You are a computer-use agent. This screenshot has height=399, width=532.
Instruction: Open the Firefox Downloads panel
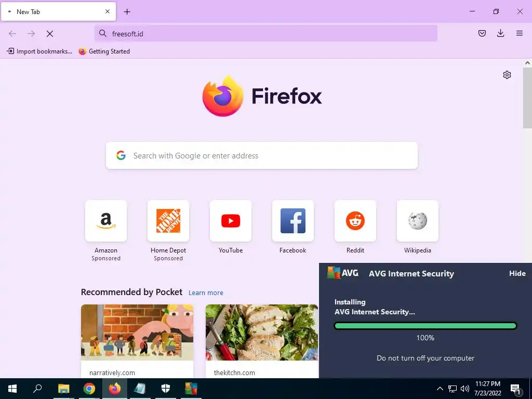(500, 33)
